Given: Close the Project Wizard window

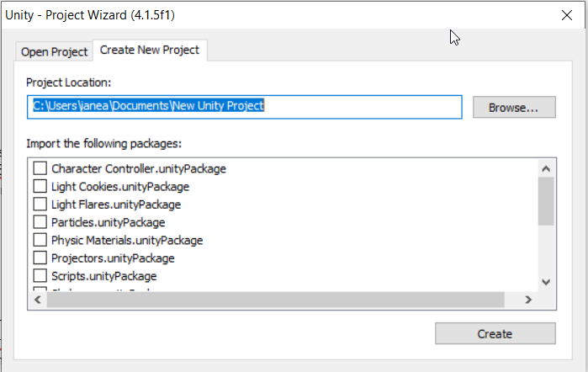Looking at the screenshot, I should click(x=567, y=15).
